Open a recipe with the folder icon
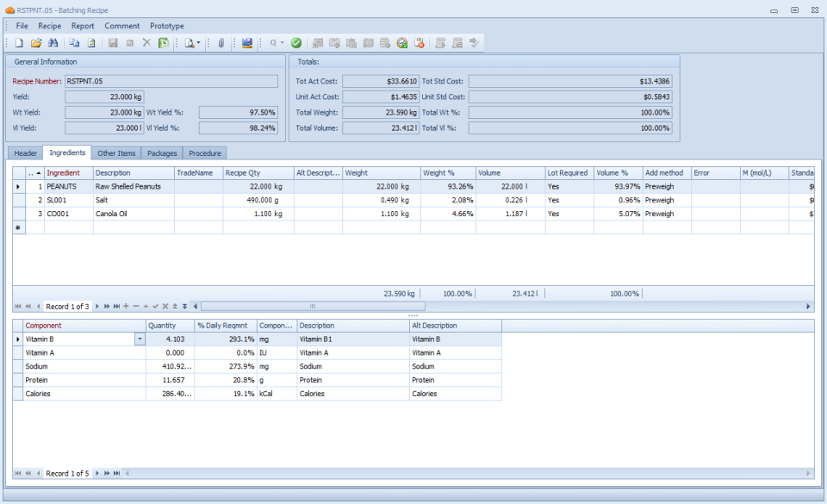 (x=36, y=42)
